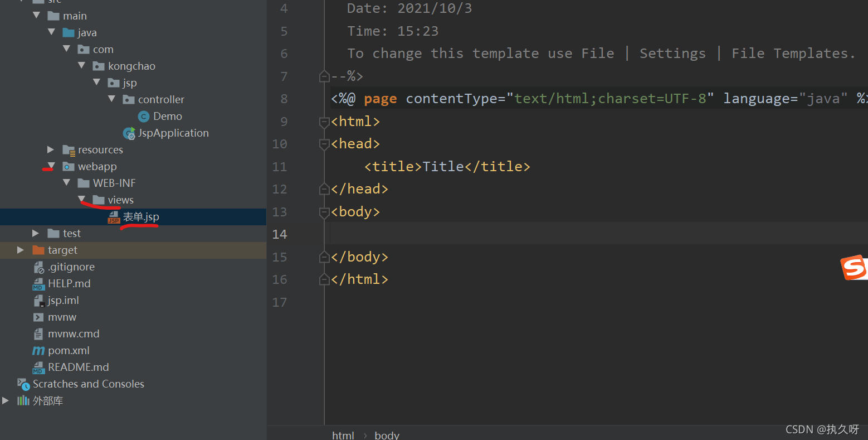868x440 pixels.
Task: Click the 表单.jsp file icon
Action: point(114,217)
